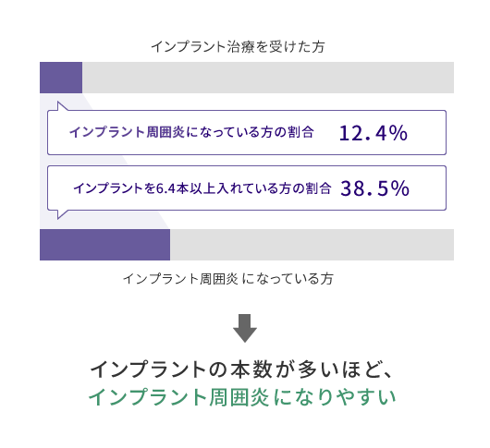The width and height of the screenshot is (490, 448).
Task: Click the first callout box with 12.4%
Action: click(247, 132)
